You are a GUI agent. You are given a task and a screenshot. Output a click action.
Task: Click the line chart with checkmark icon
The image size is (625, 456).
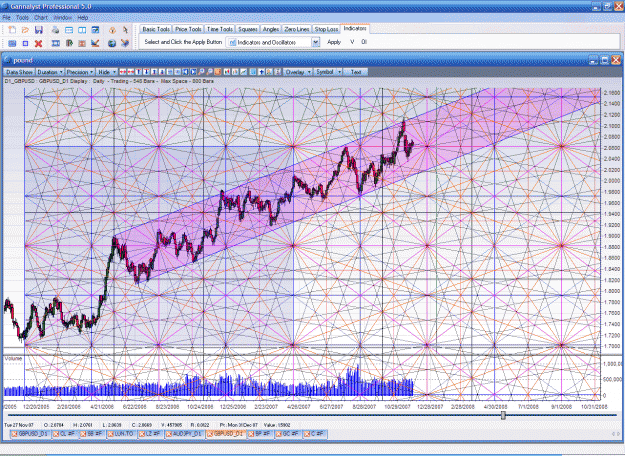pos(95,43)
